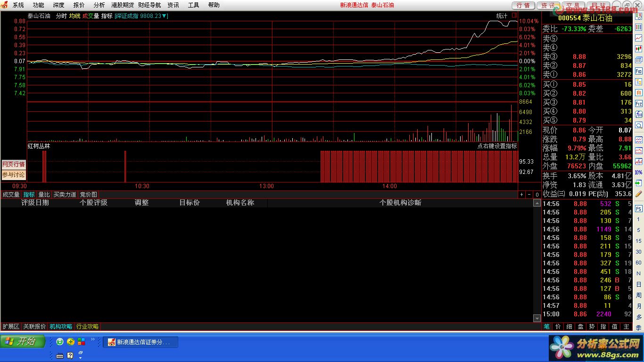Click the 新浪通达信证券分 taskbar button
Screen dimensions: 644x362
coord(140,342)
